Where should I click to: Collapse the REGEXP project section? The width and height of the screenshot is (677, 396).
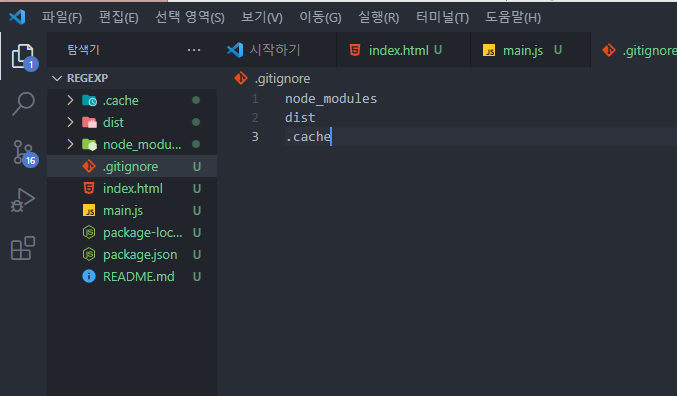pyautogui.click(x=57, y=78)
